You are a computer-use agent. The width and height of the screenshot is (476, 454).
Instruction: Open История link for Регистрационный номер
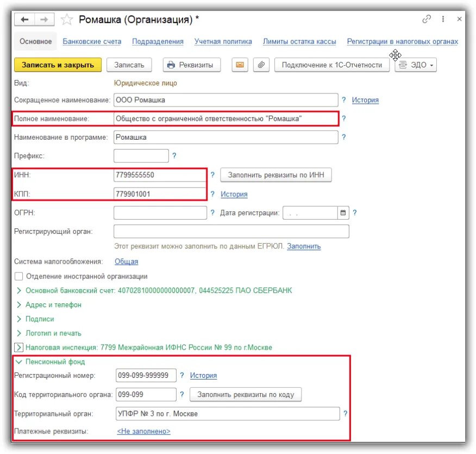coord(203,375)
